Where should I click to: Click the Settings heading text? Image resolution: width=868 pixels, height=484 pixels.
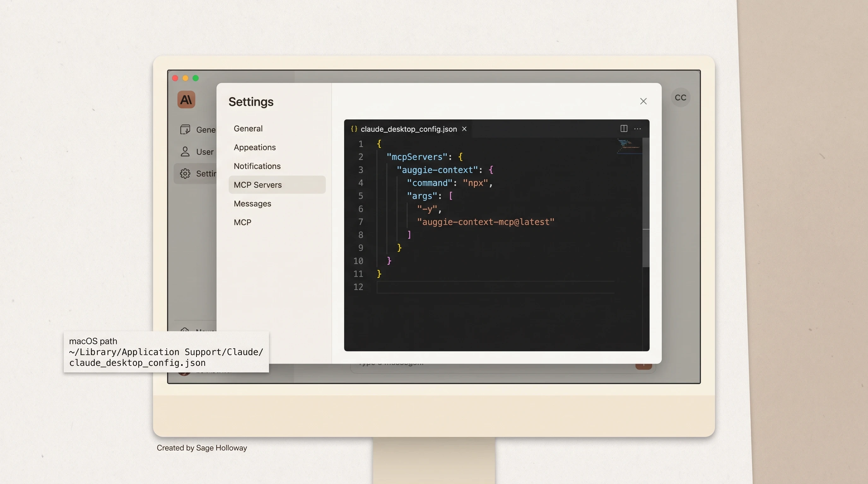point(251,102)
